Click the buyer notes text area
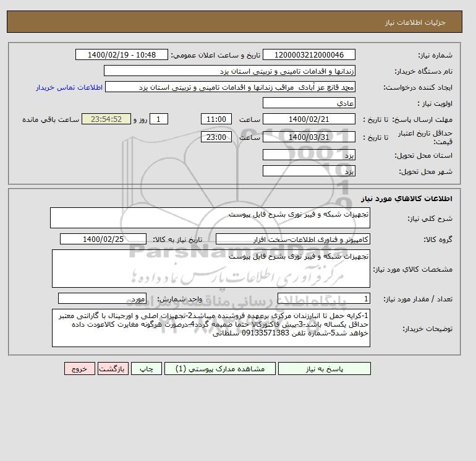This screenshot has height=461, width=476. click(x=211, y=328)
